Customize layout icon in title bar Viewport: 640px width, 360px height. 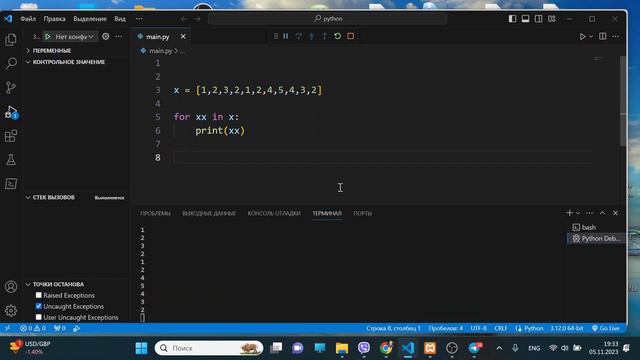pyautogui.click(x=551, y=19)
